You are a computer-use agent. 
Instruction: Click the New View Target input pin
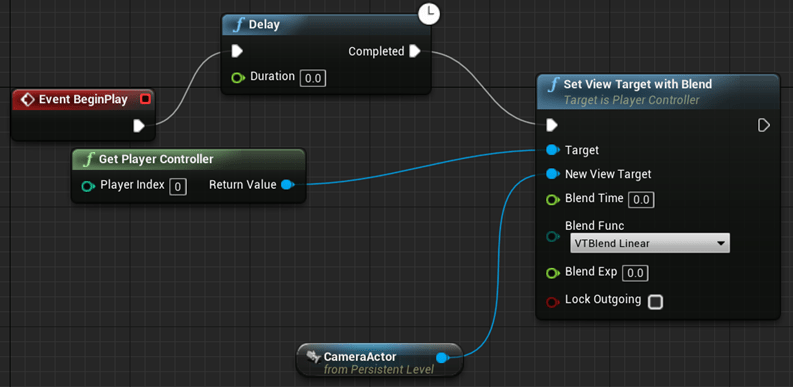[x=553, y=175]
